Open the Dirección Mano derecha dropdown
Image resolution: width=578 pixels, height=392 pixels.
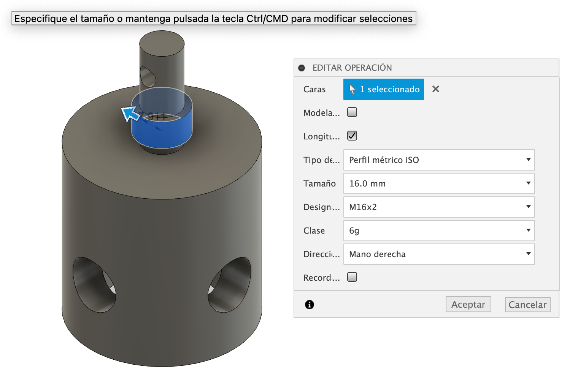(x=439, y=254)
